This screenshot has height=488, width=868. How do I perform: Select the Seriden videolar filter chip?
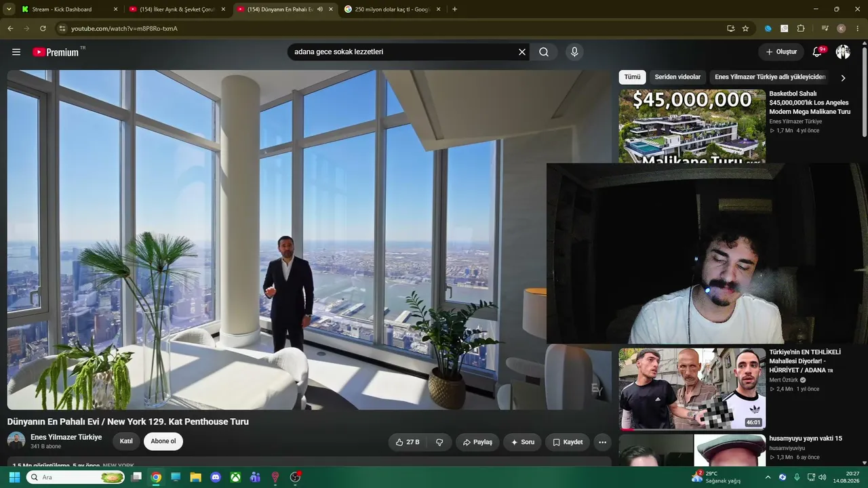[677, 77]
